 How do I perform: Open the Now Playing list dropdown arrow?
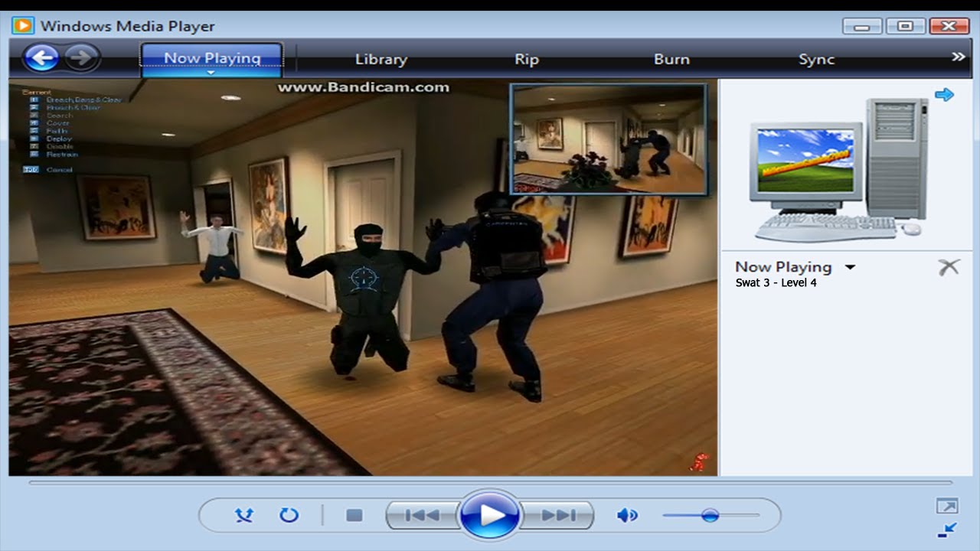point(850,268)
